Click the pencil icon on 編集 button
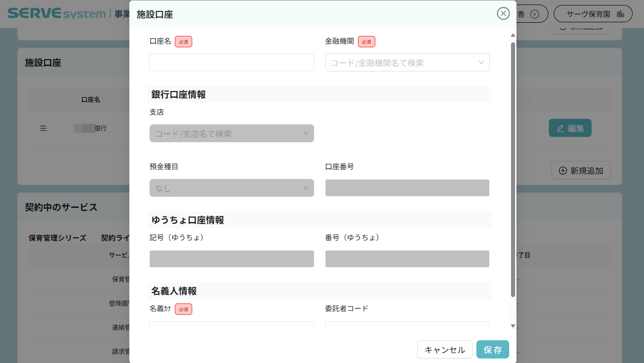This screenshot has width=644, height=363. pos(560,128)
